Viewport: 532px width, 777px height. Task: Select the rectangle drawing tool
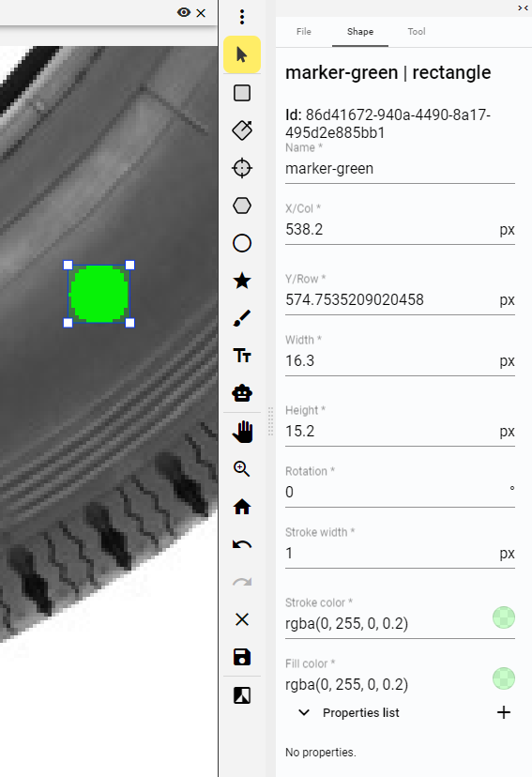(242, 93)
